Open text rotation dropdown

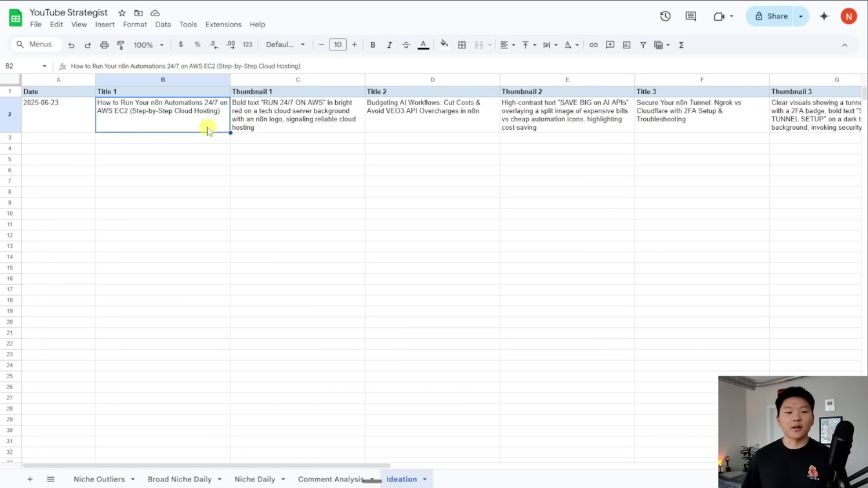pyautogui.click(x=572, y=45)
